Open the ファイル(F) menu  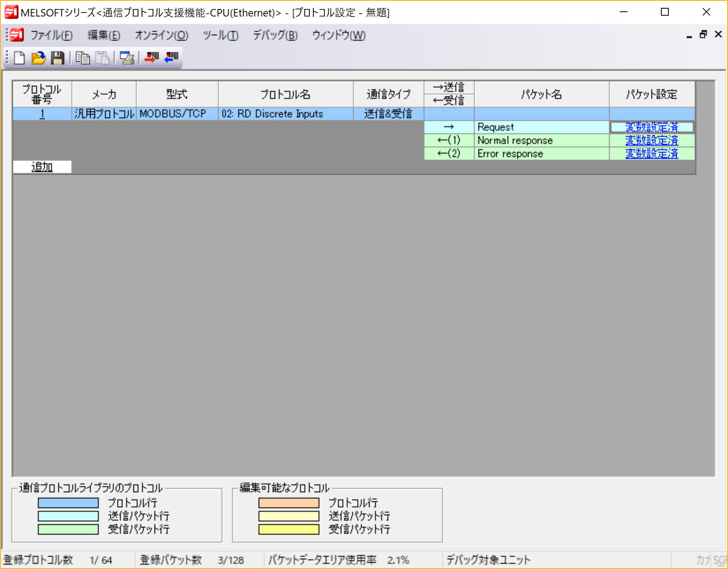(51, 35)
